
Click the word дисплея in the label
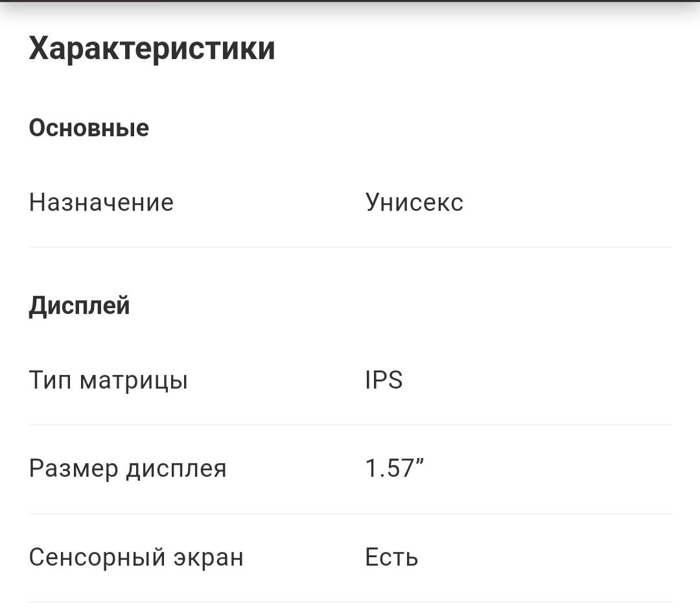click(x=176, y=470)
